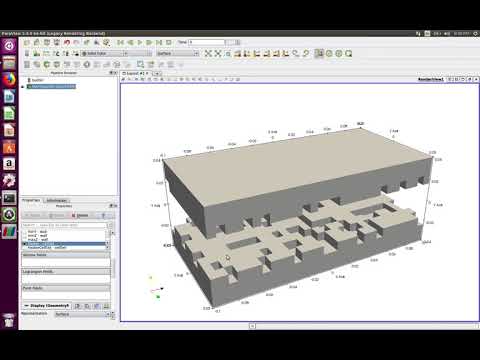
Task: Open System Settings from the launcher
Action: [9, 180]
